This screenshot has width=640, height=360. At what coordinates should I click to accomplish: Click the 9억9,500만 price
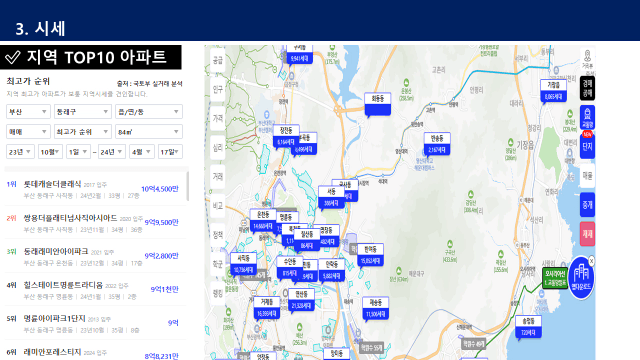162,222
